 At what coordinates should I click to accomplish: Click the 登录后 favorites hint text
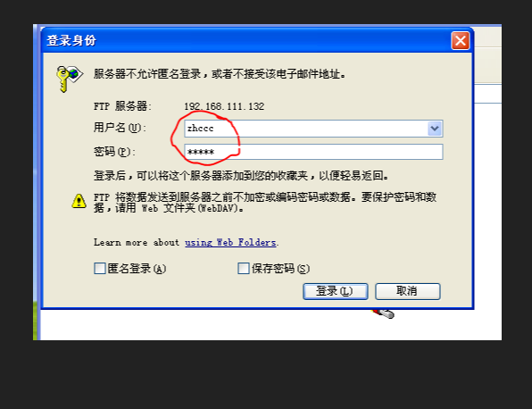tap(241, 176)
